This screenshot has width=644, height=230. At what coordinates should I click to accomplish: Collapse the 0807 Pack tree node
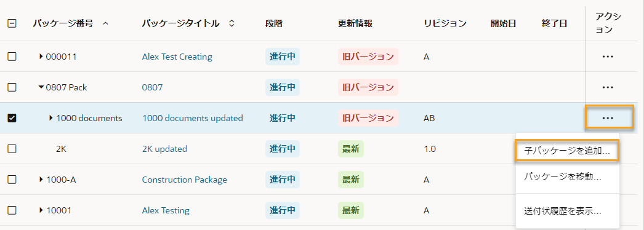coord(41,87)
